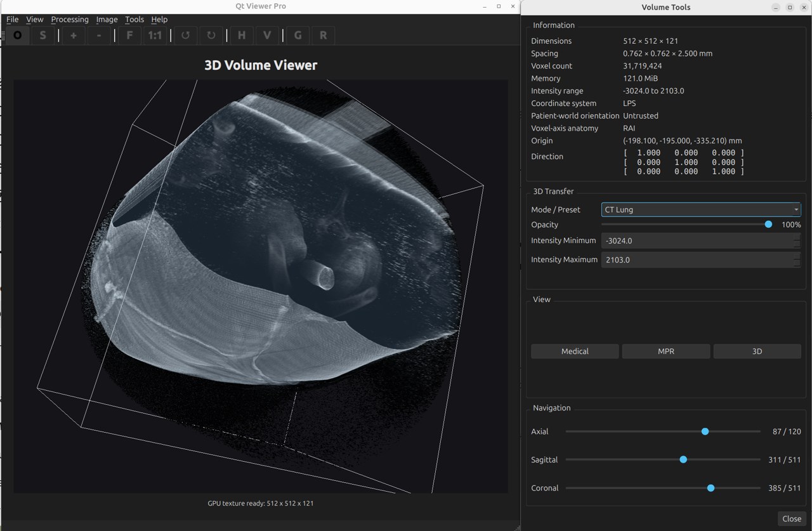812x531 pixels.
Task: Click the H horizontal flip toolbar button
Action: (x=242, y=36)
